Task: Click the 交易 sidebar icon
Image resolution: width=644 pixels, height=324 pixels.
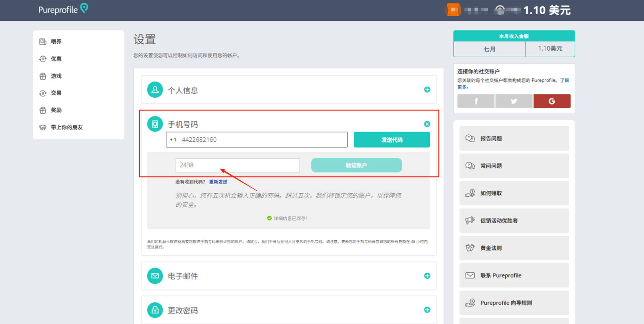Action: tap(43, 93)
